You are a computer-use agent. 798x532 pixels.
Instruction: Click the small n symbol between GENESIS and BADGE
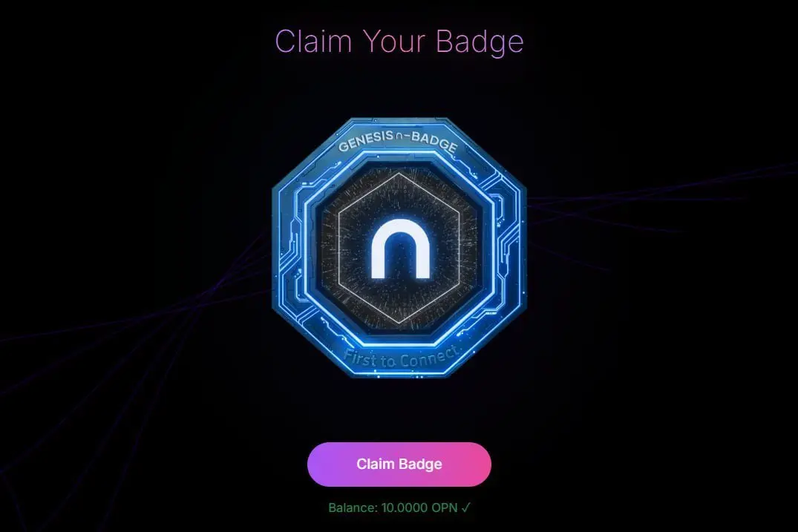tap(399, 136)
